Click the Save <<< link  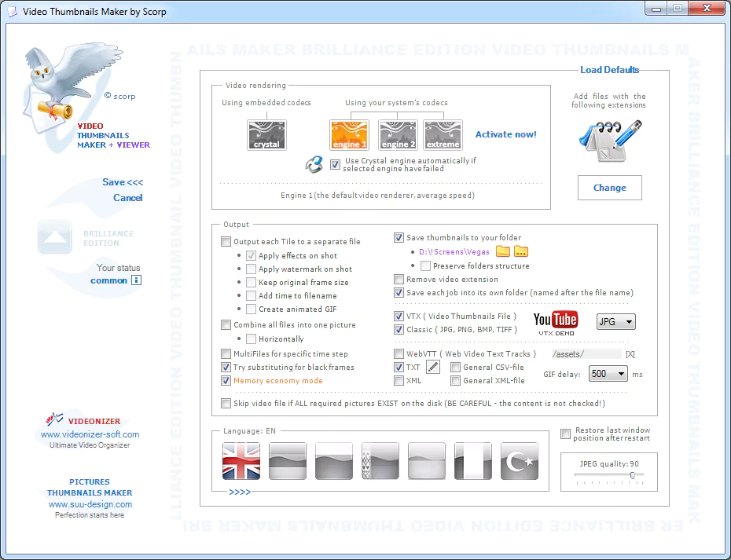coord(123,182)
